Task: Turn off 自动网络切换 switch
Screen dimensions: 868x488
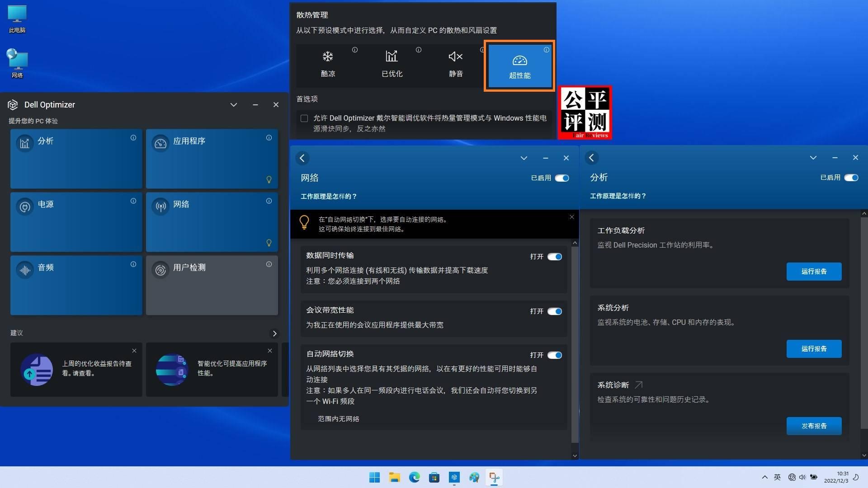Action: tap(555, 355)
